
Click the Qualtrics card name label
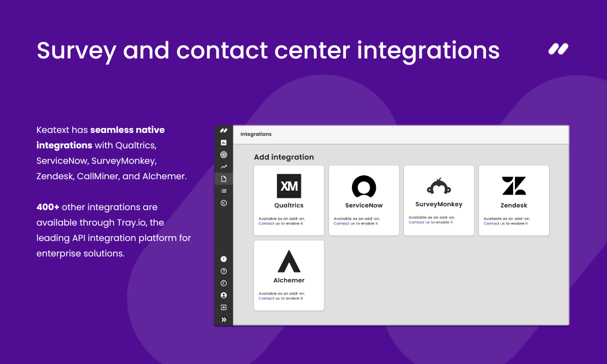[x=289, y=205]
